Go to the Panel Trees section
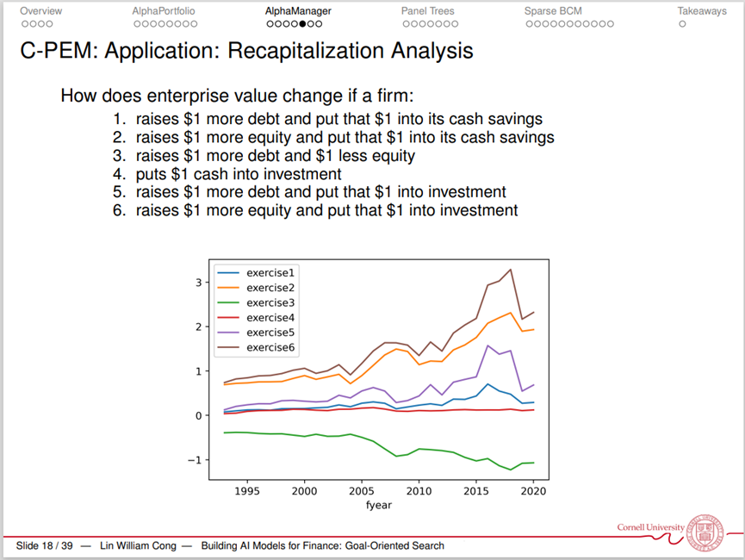This screenshot has height=560, width=745. [427, 11]
